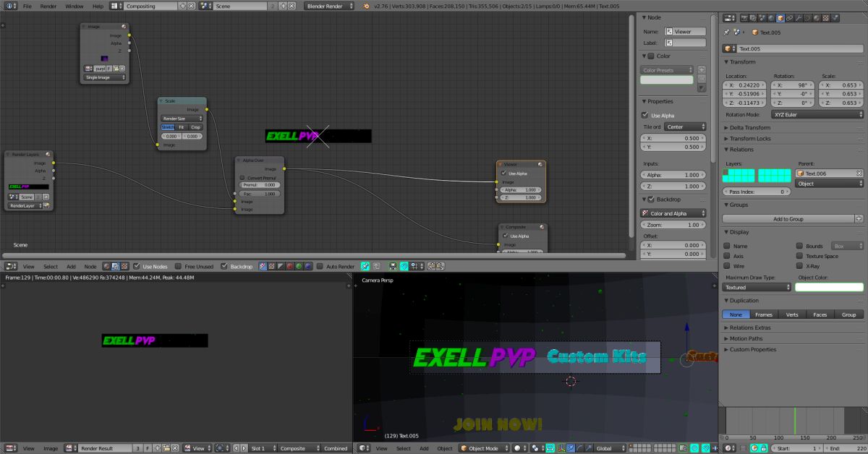The height and width of the screenshot is (454, 868).
Task: Open the top Render menu
Action: pyautogui.click(x=48, y=6)
